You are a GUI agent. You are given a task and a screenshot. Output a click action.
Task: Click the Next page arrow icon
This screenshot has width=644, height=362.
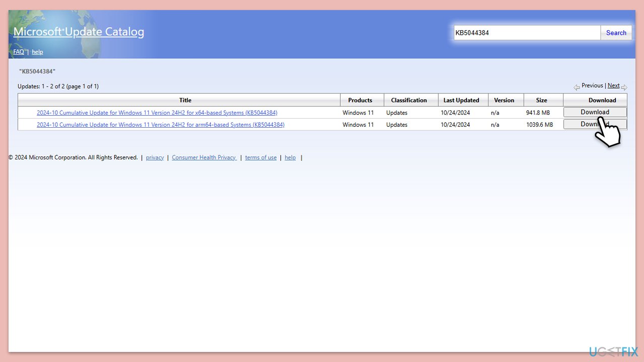(624, 87)
